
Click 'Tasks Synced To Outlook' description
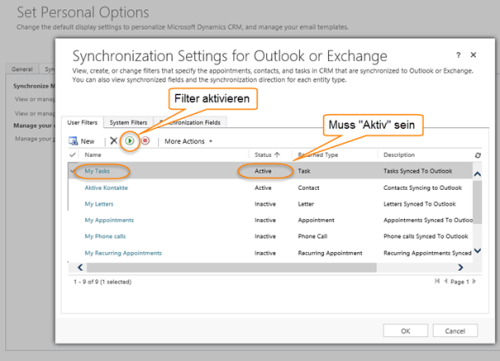[418, 171]
